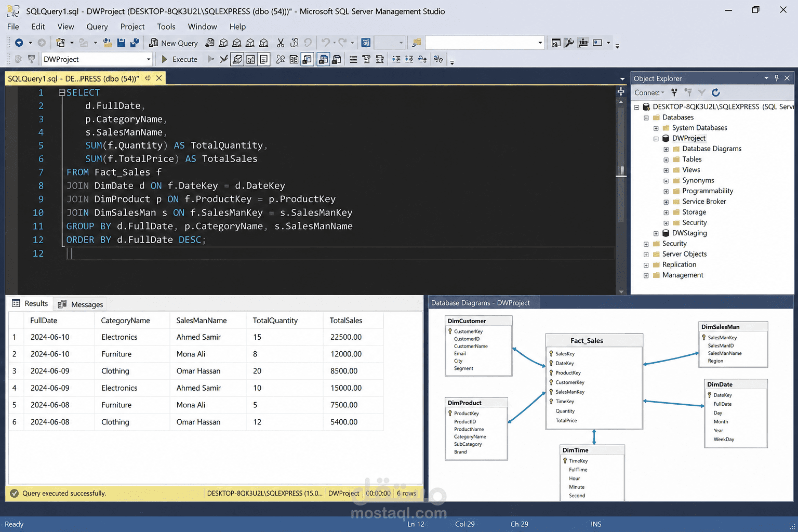The height and width of the screenshot is (532, 798).
Task: Open the Query menu
Action: click(x=97, y=26)
